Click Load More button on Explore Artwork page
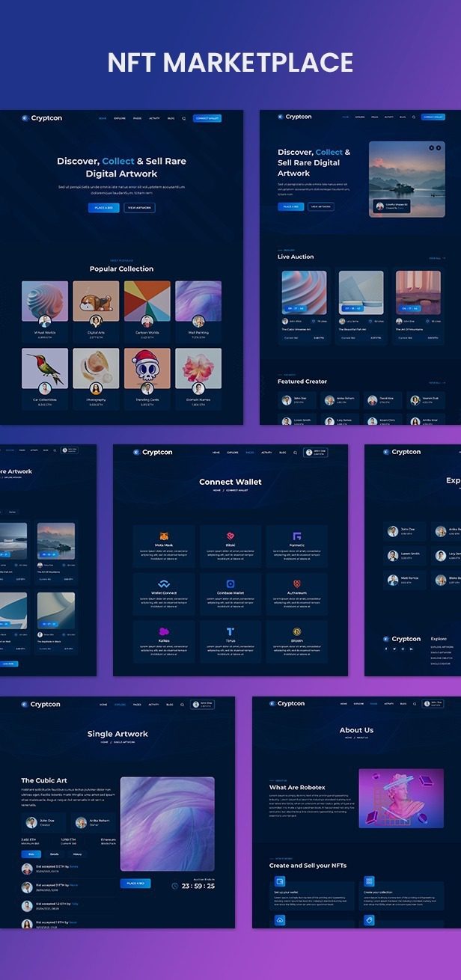Screen dimensions: 461x980 coord(8,664)
